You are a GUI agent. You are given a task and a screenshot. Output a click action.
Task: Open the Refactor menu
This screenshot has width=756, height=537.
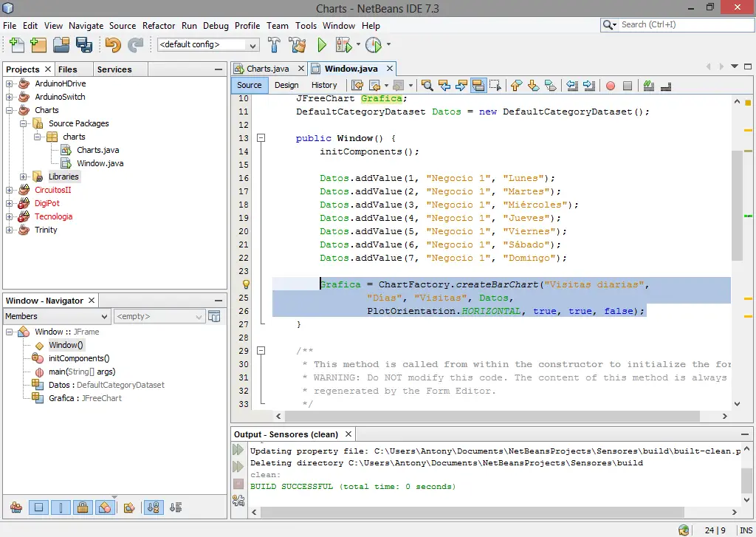tap(159, 25)
